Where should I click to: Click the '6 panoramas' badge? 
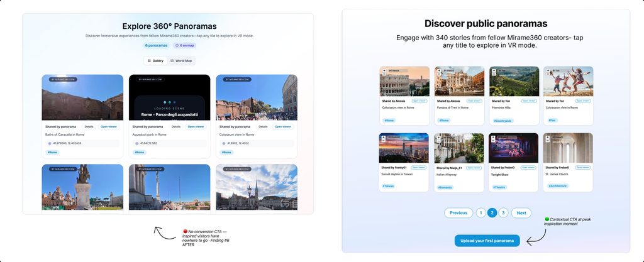click(157, 45)
